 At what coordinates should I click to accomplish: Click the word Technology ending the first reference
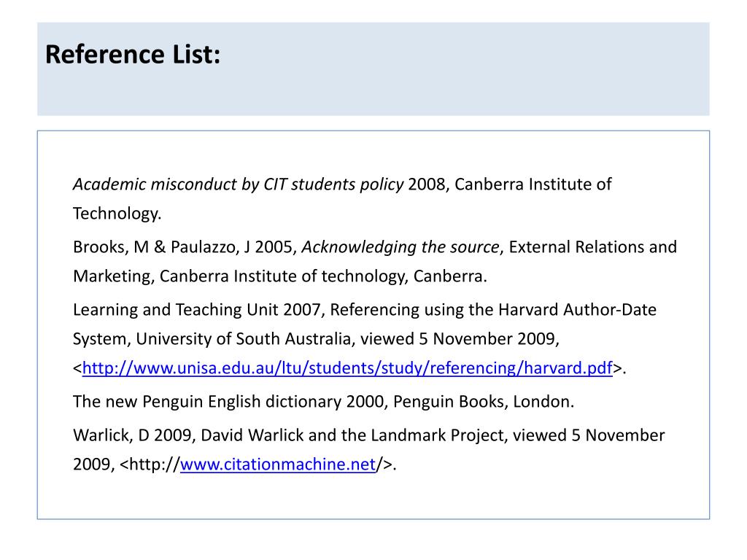click(x=117, y=214)
